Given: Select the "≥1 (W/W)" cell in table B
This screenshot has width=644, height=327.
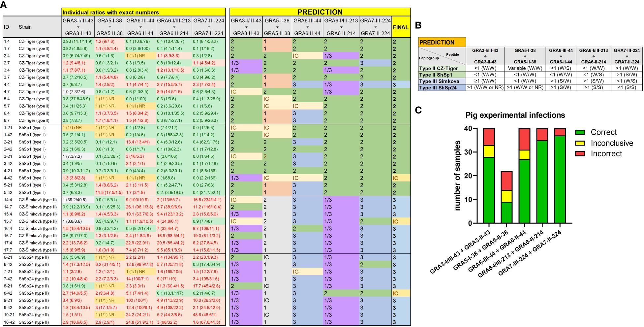Looking at the screenshot, I should tap(485, 81).
